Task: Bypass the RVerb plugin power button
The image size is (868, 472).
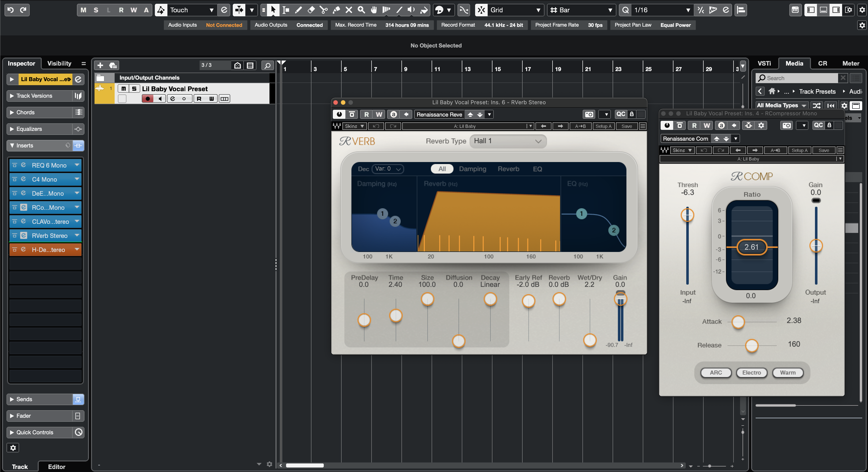Action: 339,115
